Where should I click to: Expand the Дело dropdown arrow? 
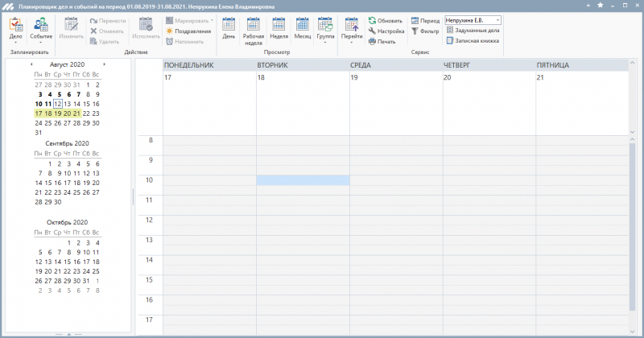point(15,43)
